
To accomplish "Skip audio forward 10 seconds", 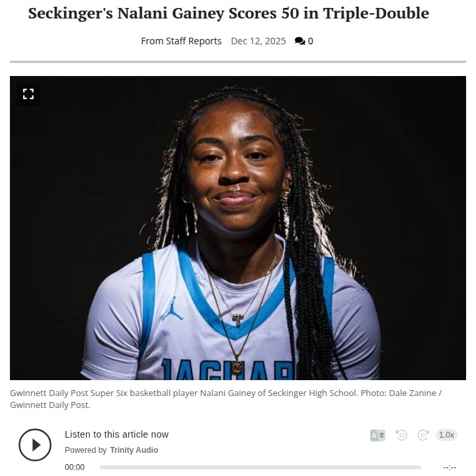I will click(423, 435).
